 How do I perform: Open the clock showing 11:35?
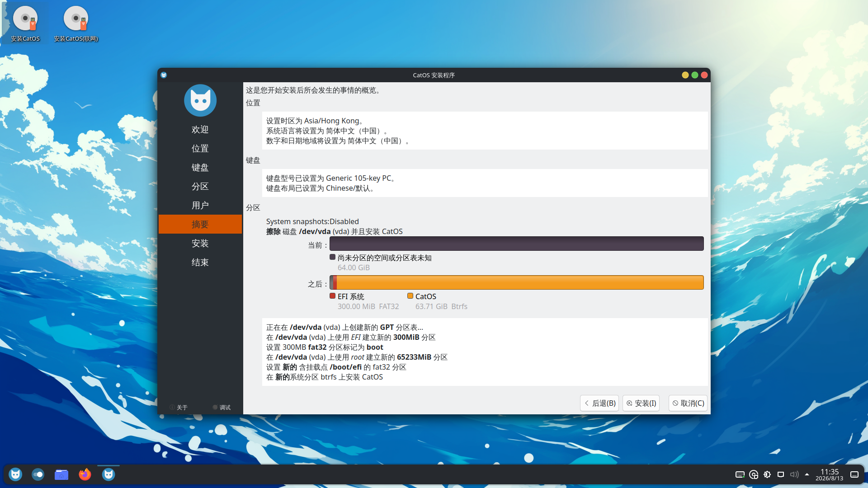tap(830, 474)
